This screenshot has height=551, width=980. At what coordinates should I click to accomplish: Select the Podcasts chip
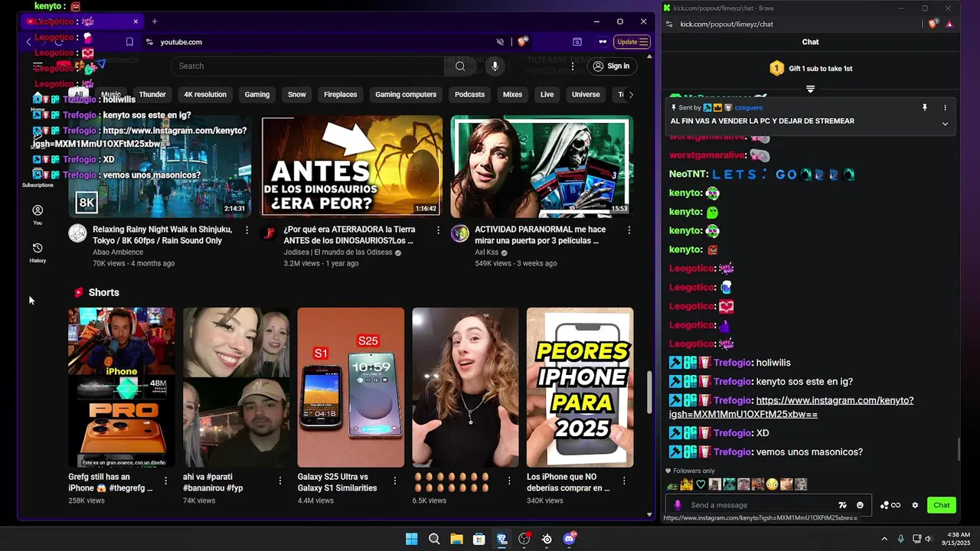pos(469,95)
